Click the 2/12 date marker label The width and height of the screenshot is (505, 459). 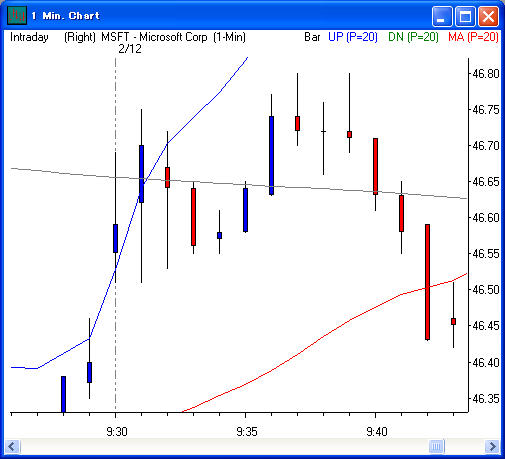pos(130,49)
